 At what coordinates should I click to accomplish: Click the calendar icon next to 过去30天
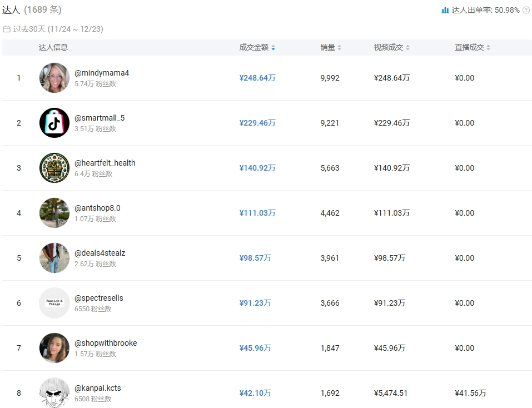pos(7,29)
